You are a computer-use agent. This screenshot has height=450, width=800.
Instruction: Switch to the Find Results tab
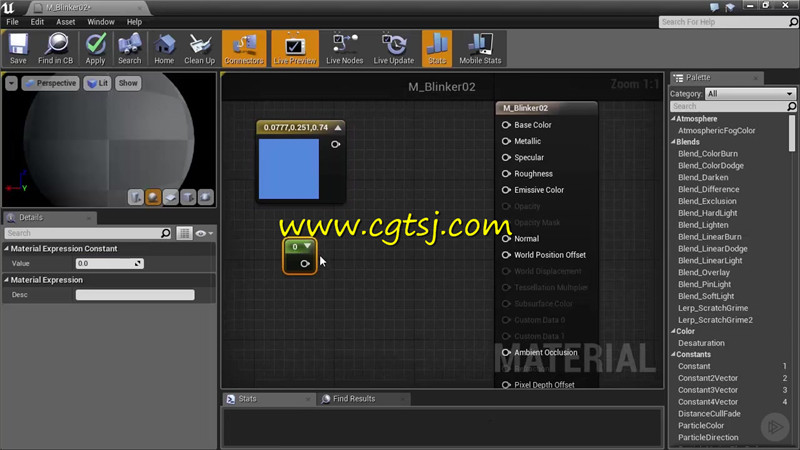pyautogui.click(x=354, y=399)
